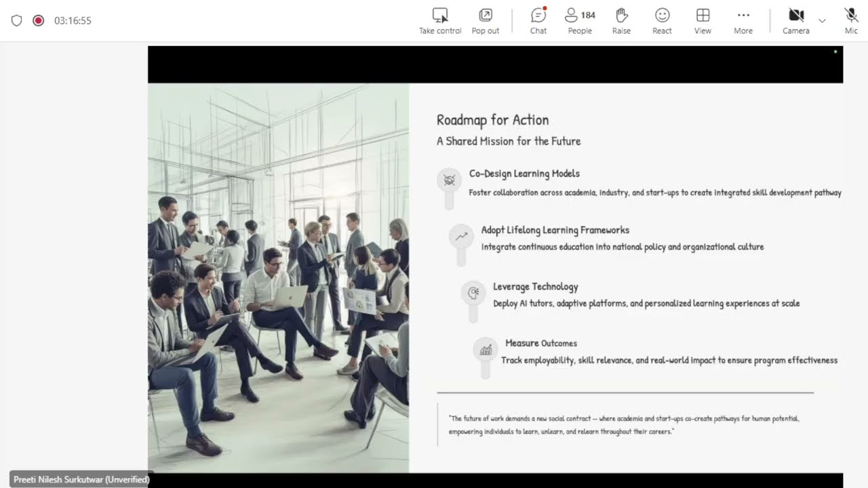Show the People list with 184 participants

(580, 21)
